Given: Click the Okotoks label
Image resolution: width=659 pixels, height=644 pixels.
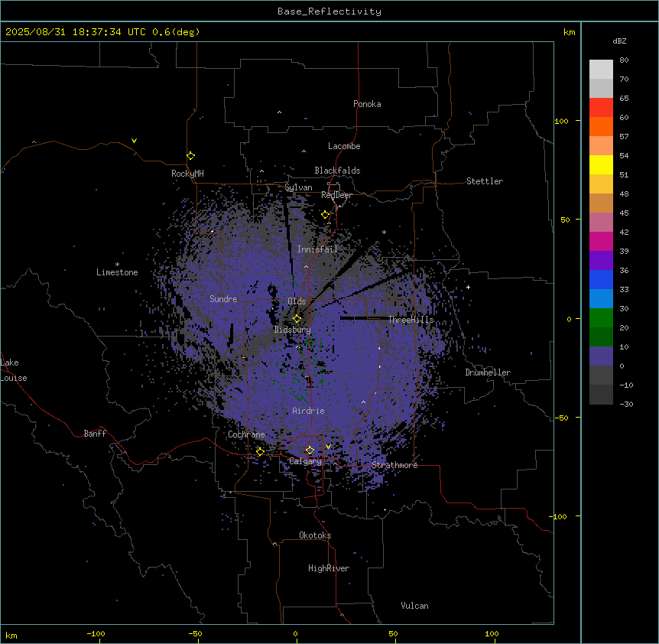Looking at the screenshot, I should tap(315, 535).
